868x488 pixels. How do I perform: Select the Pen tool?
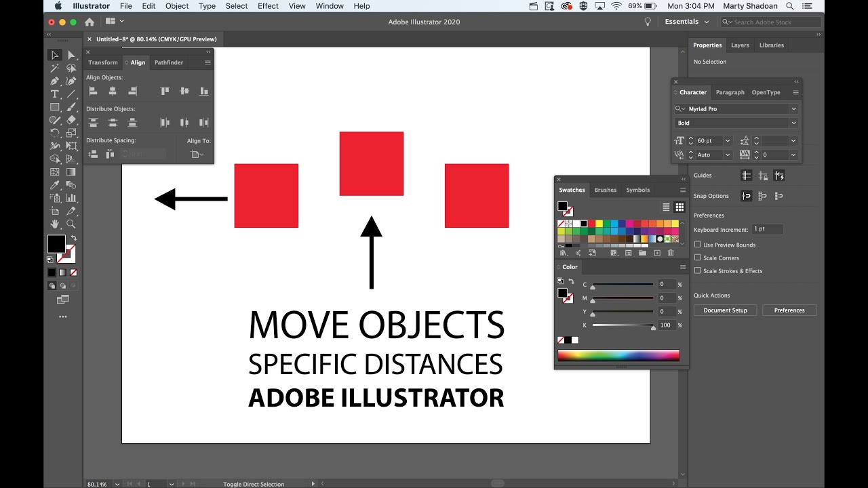click(x=55, y=81)
